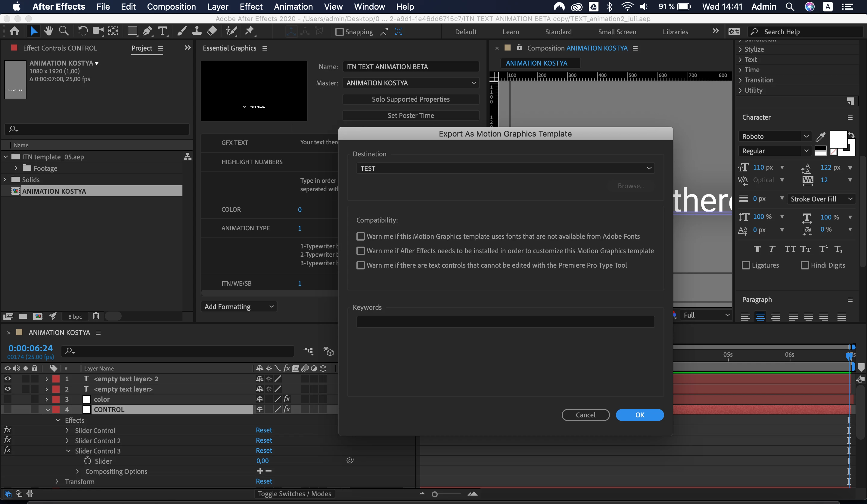Cancel the export dialog
Image resolution: width=867 pixels, height=504 pixels.
585,415
